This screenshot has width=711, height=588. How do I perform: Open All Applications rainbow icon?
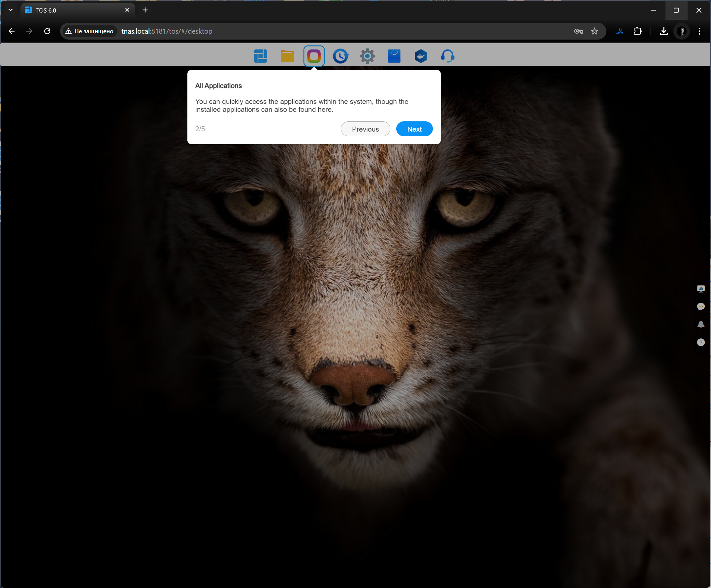click(x=314, y=56)
